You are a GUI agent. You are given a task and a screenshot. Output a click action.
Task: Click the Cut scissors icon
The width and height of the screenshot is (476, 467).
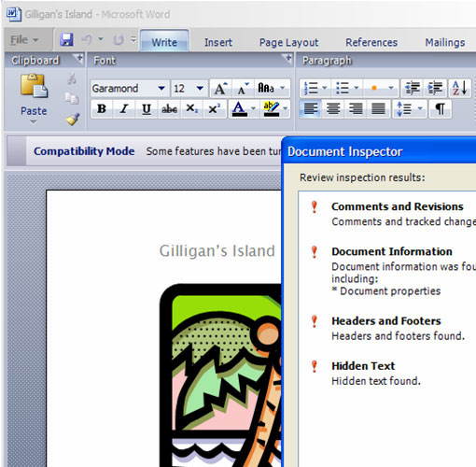tap(72, 78)
